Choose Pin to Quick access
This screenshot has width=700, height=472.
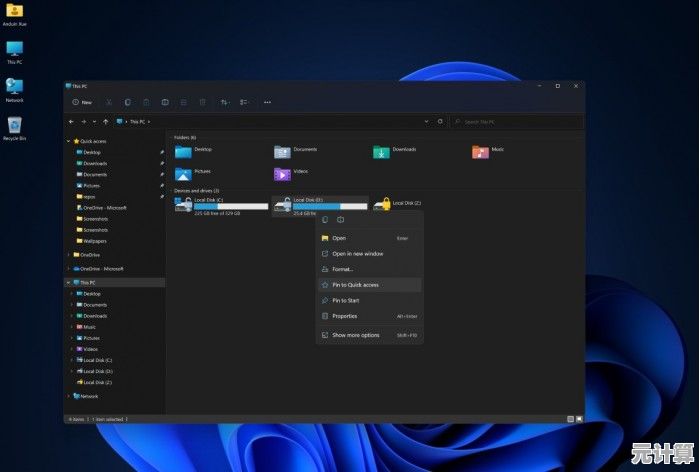[355, 284]
